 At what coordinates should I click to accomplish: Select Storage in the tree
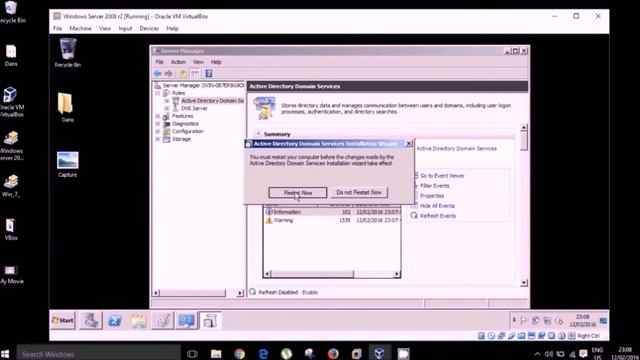pos(181,139)
